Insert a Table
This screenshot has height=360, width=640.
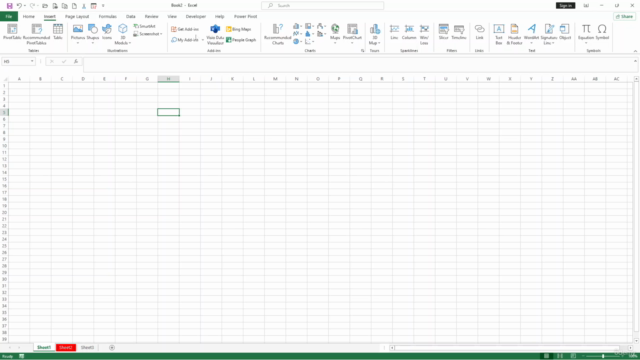click(x=58, y=32)
